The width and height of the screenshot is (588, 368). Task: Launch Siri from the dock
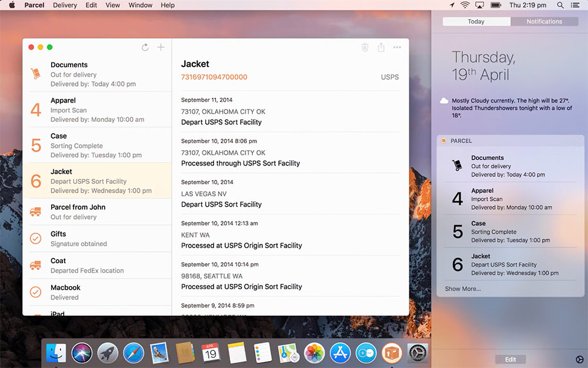pos(82,353)
